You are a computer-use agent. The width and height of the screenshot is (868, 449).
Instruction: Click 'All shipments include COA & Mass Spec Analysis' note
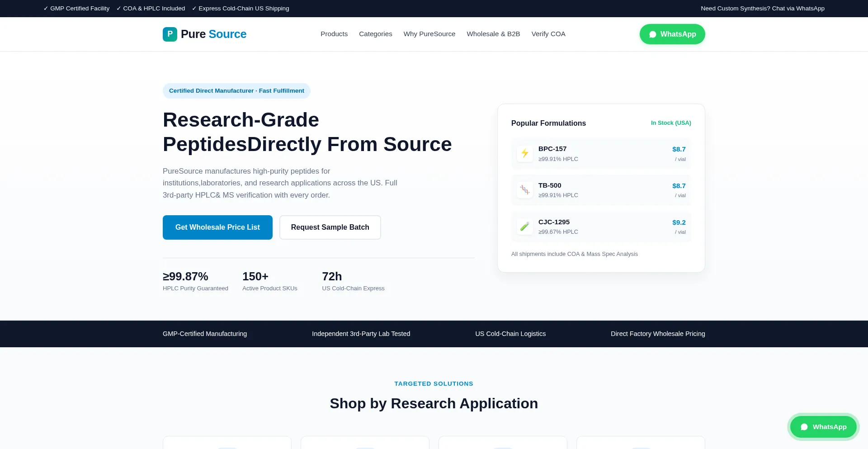coord(575,254)
